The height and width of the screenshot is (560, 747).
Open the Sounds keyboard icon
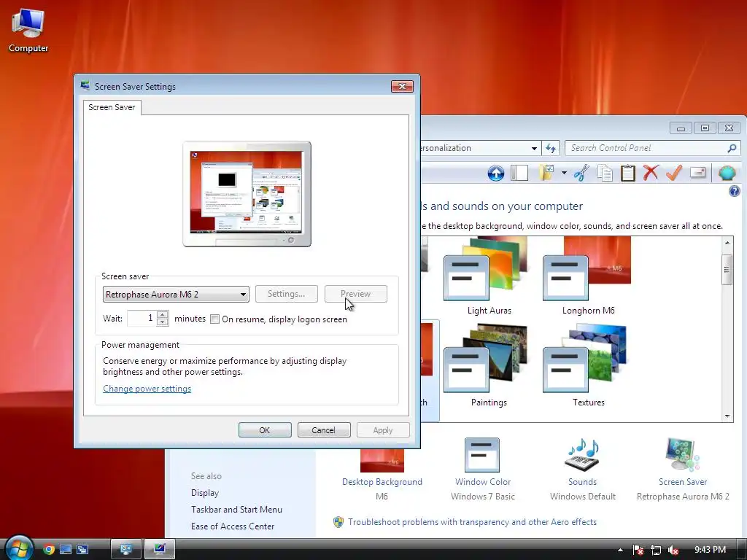click(581, 455)
